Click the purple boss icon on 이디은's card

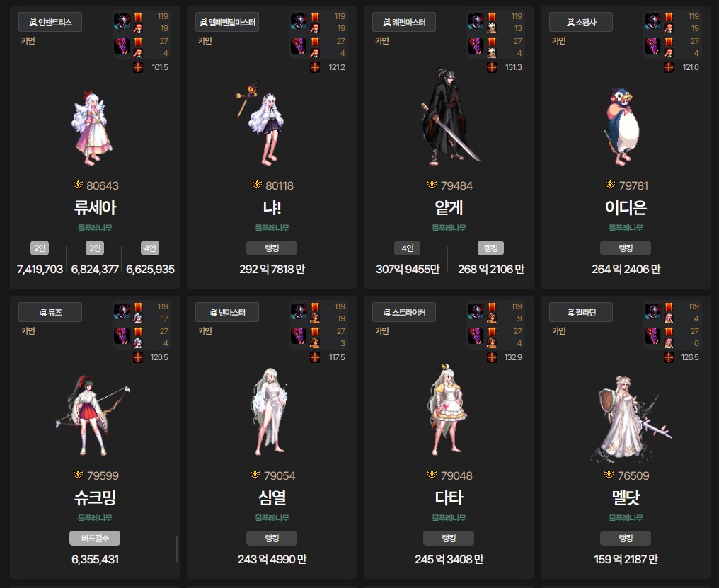pos(652,46)
